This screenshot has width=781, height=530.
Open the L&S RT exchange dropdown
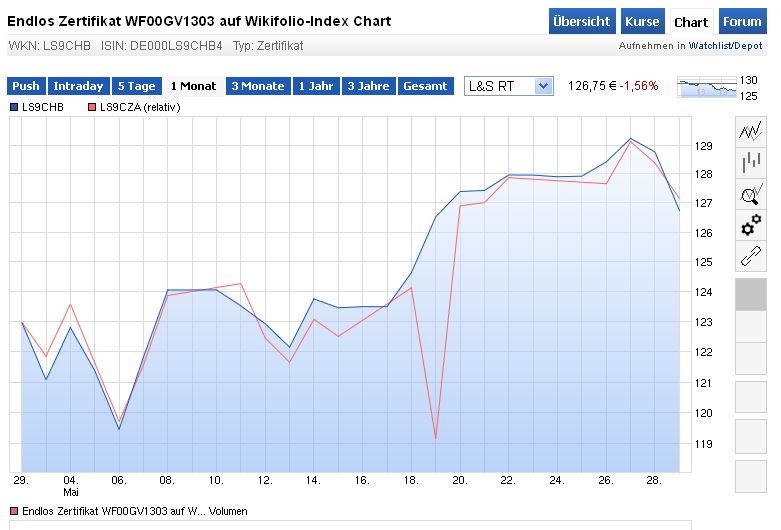(x=509, y=86)
